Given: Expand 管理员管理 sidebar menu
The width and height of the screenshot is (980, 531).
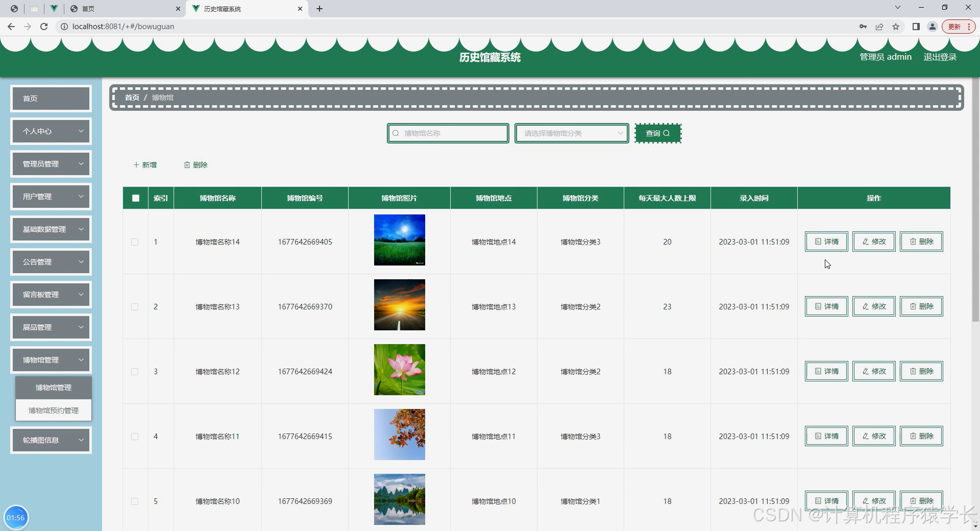Looking at the screenshot, I should tap(51, 164).
